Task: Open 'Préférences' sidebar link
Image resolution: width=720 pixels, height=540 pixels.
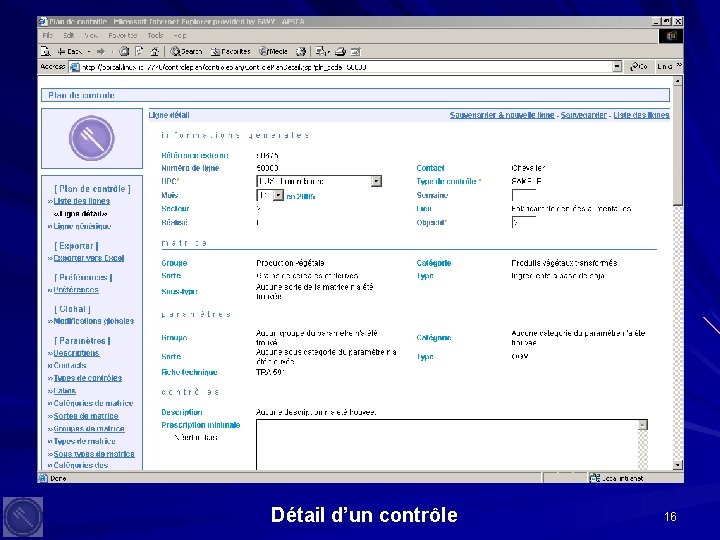Action: click(x=76, y=290)
